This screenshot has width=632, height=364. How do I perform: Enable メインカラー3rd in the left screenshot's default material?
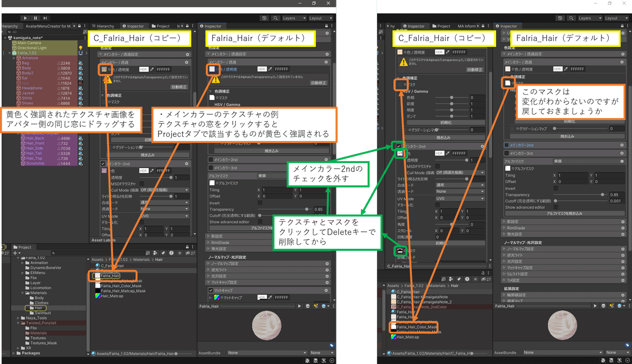tap(211, 168)
